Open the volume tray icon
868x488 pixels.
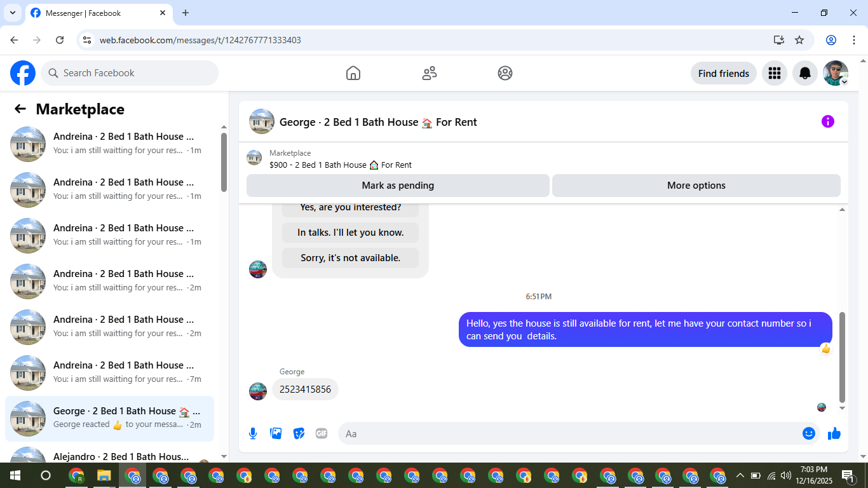point(786,475)
